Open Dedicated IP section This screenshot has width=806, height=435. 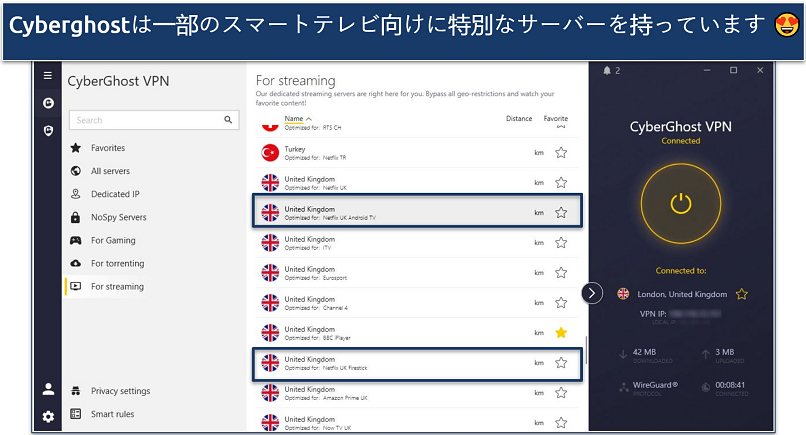[116, 194]
